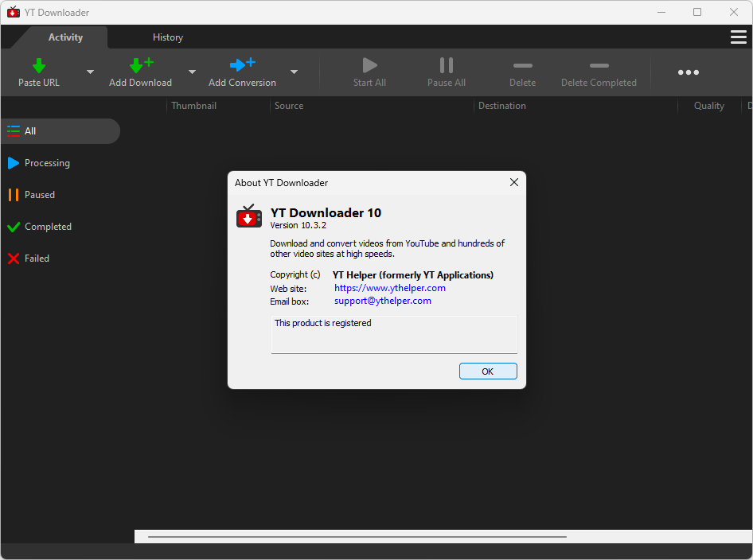Click the Add Download icon
The image size is (753, 560).
coord(141,64)
